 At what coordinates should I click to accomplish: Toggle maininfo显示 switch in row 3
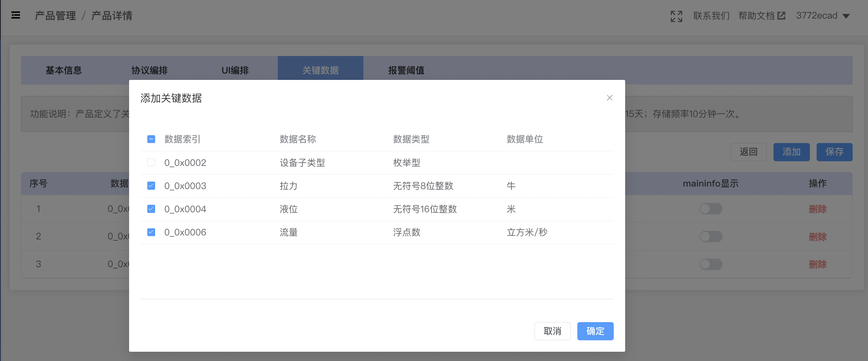(x=711, y=264)
